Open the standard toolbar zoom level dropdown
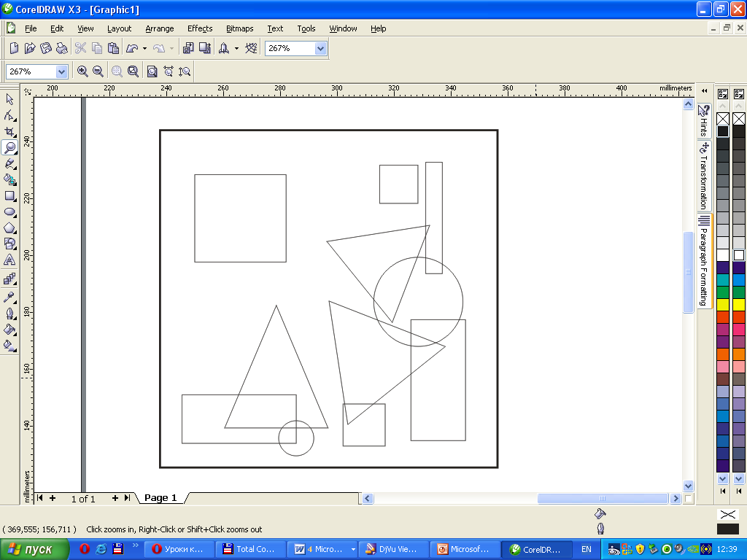The image size is (747, 560). (x=321, y=48)
